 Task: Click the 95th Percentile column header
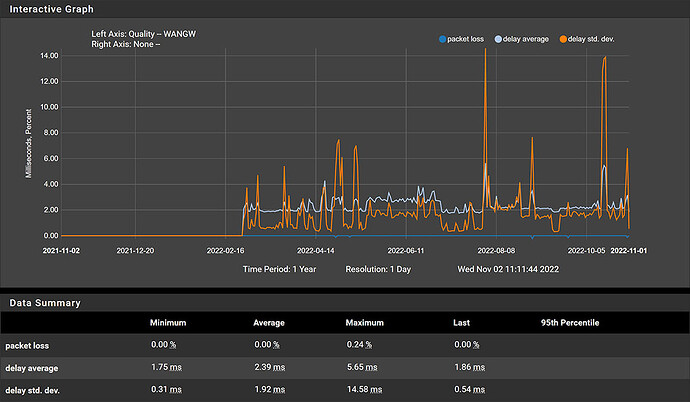(x=570, y=323)
